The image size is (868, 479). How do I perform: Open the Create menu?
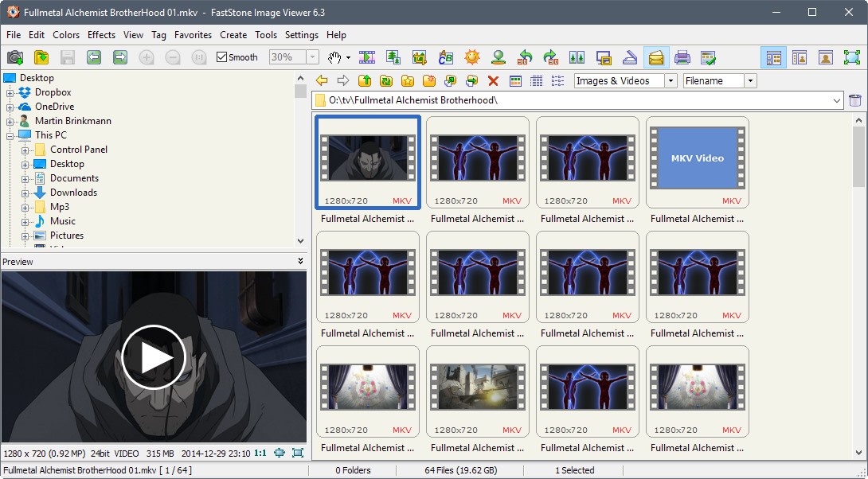pos(233,35)
